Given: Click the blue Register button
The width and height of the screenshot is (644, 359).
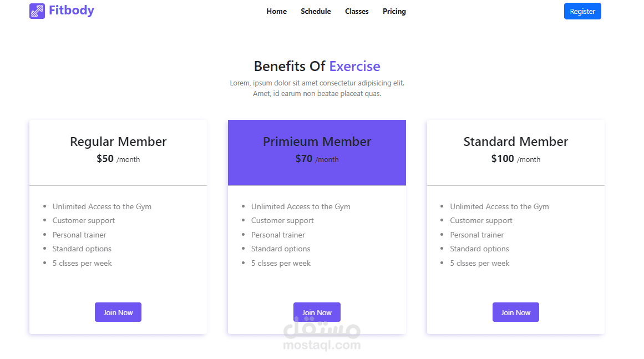Looking at the screenshot, I should pyautogui.click(x=582, y=11).
